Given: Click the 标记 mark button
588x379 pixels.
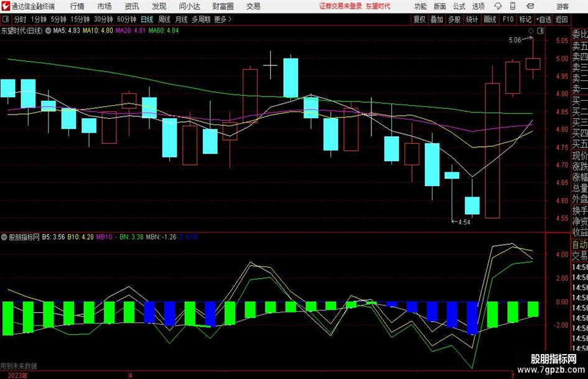Looking at the screenshot, I should 525,19.
